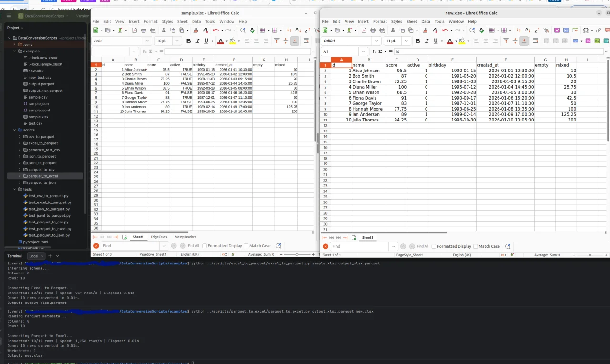Click Find All in sample.xlsx find bar
This screenshot has height=364, width=610.
tap(193, 246)
